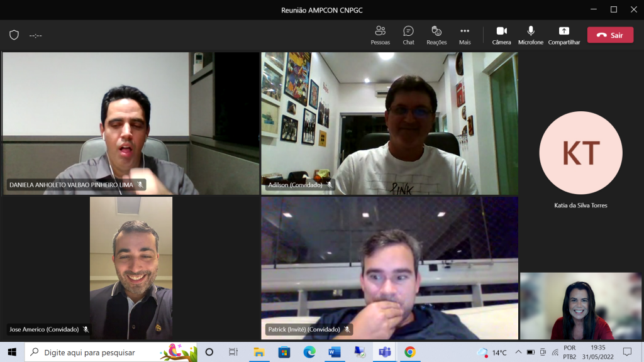The image size is (644, 362).
Task: Open the notification center icon
Action: pyautogui.click(x=627, y=352)
